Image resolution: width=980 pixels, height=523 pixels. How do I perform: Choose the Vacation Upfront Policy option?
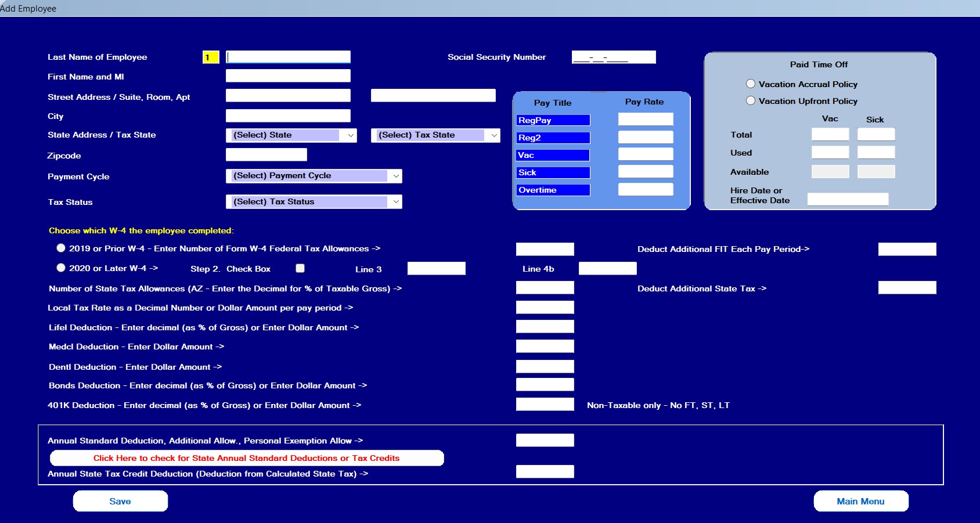pos(751,100)
